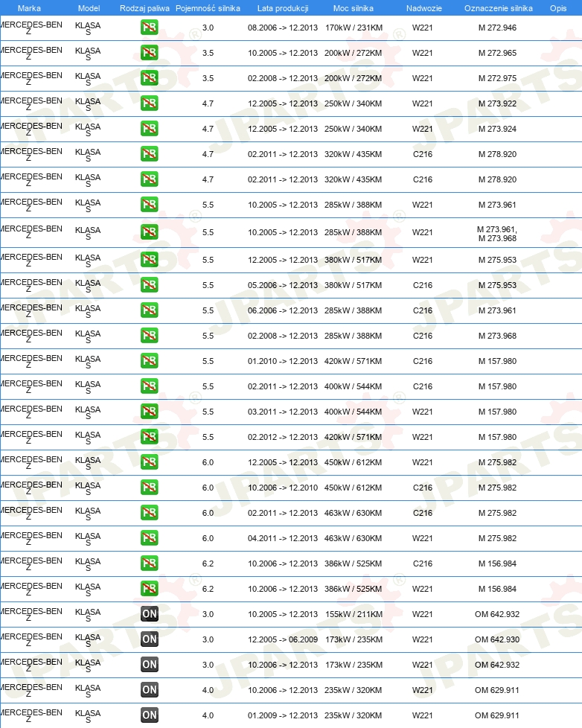The width and height of the screenshot is (582, 728).
Task: Click petrol icon for 450kW / 612KM W221 row
Action: (150, 462)
